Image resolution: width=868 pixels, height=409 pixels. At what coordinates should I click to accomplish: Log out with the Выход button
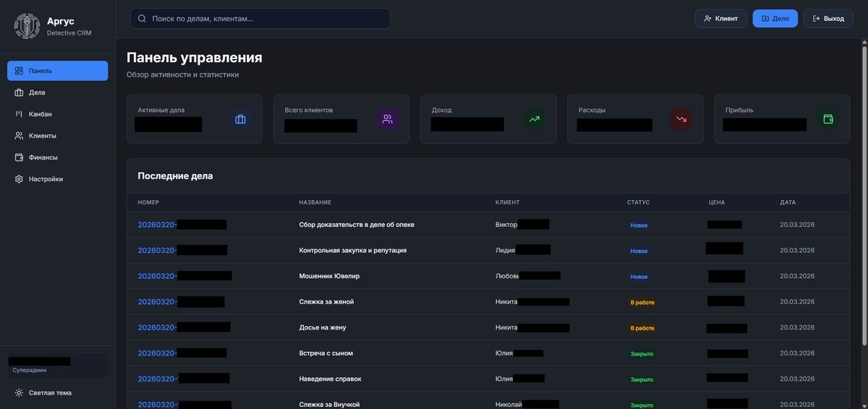click(827, 19)
